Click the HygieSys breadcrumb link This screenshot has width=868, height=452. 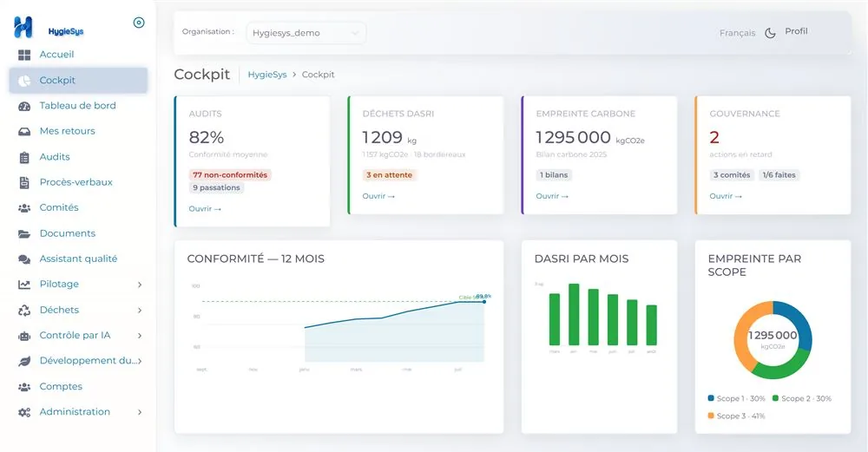pos(267,75)
